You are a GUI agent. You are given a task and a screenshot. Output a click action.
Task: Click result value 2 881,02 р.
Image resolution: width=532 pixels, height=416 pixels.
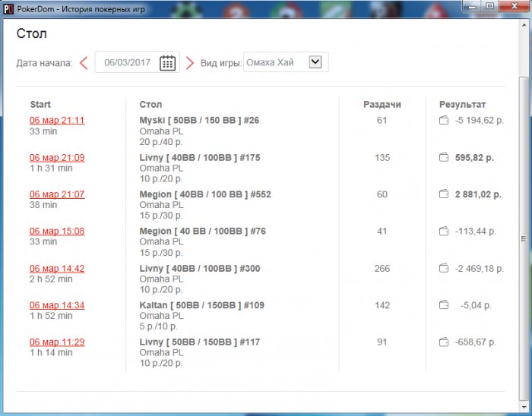[478, 194]
